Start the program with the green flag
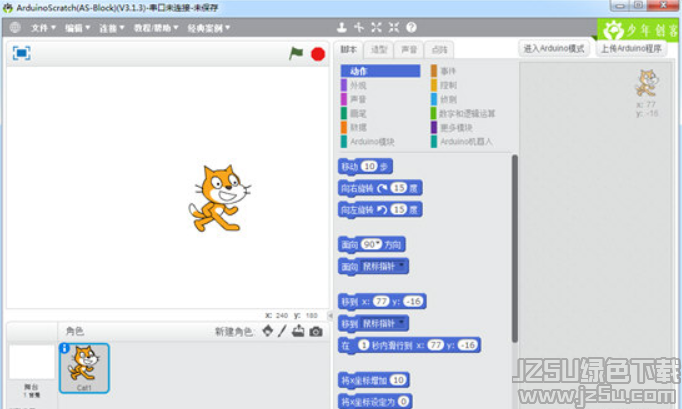The width and height of the screenshot is (682, 409). coord(296,54)
